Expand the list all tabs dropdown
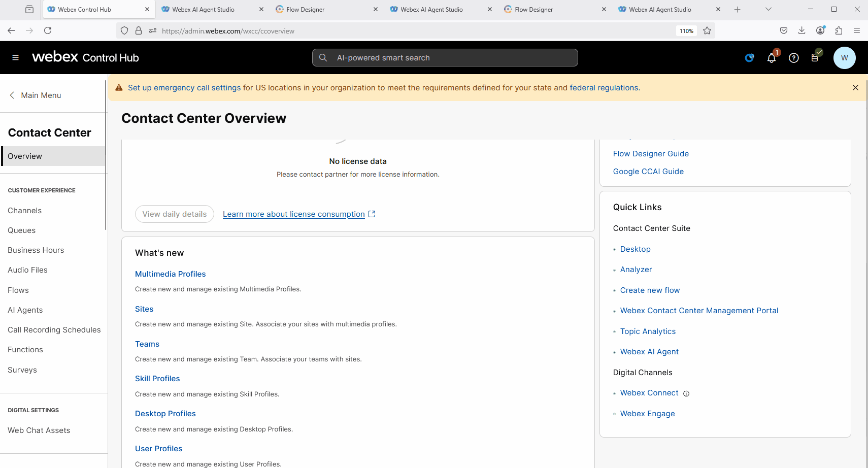The height and width of the screenshot is (468, 868). [x=768, y=9]
